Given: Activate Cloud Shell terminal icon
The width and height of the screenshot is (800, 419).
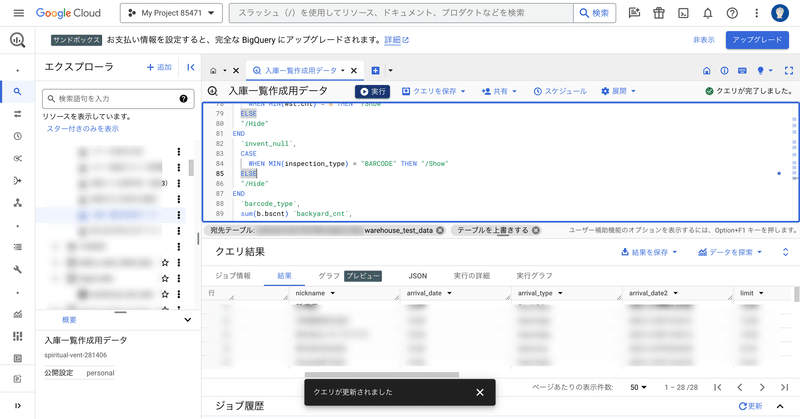Looking at the screenshot, I should [x=683, y=13].
